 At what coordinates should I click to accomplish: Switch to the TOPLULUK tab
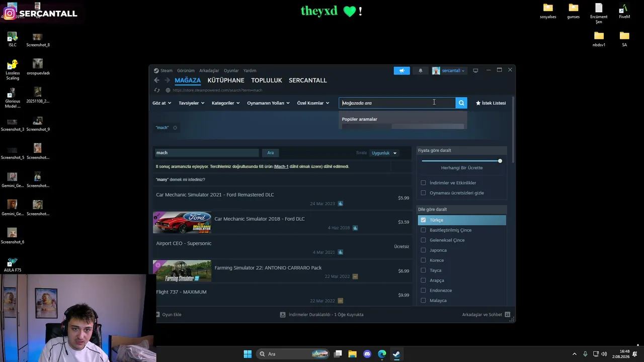click(x=267, y=80)
